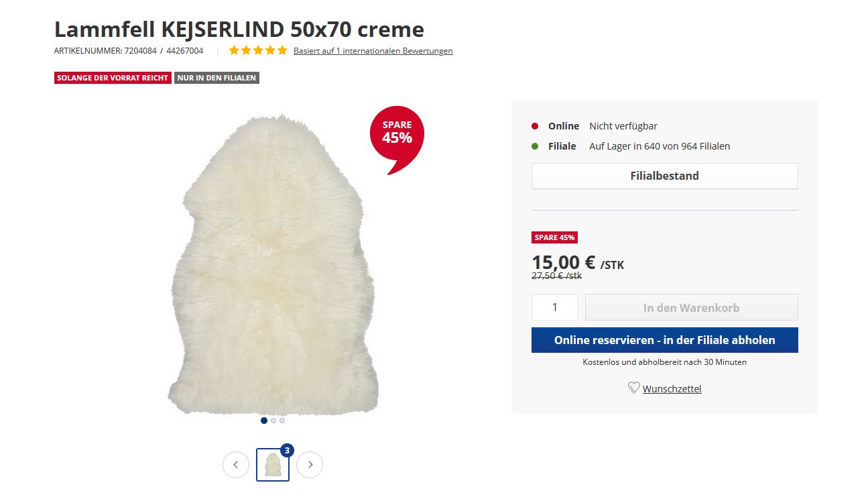Show next product image arrow

310,464
